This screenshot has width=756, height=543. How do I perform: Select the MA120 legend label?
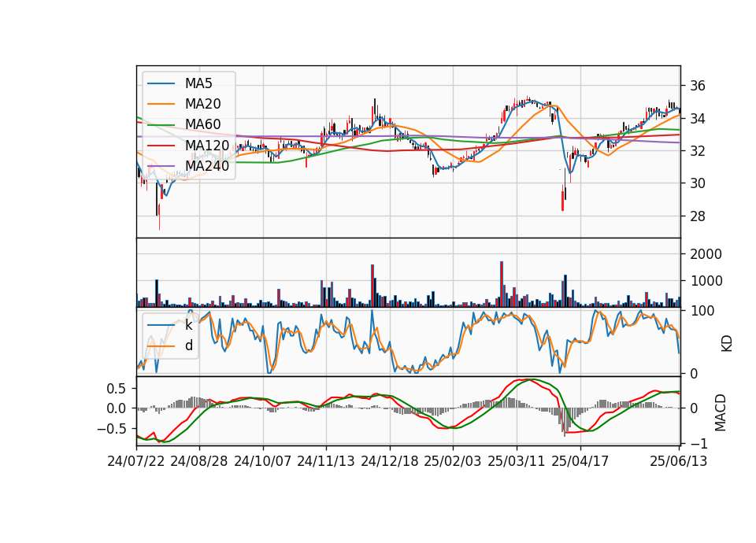point(207,145)
